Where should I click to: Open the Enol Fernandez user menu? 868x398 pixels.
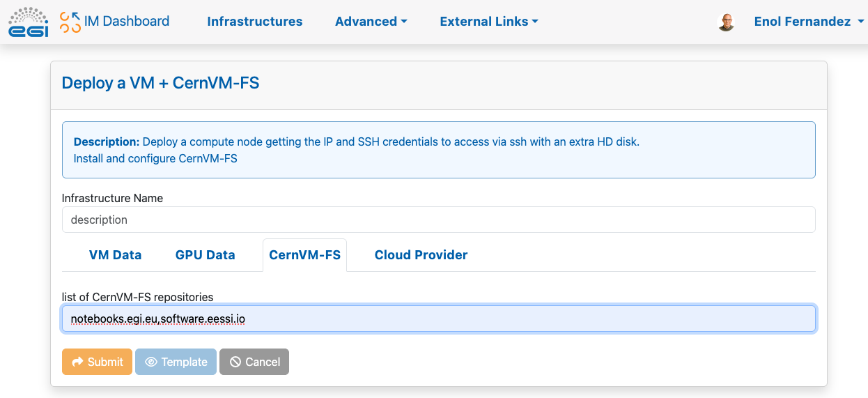click(x=809, y=22)
